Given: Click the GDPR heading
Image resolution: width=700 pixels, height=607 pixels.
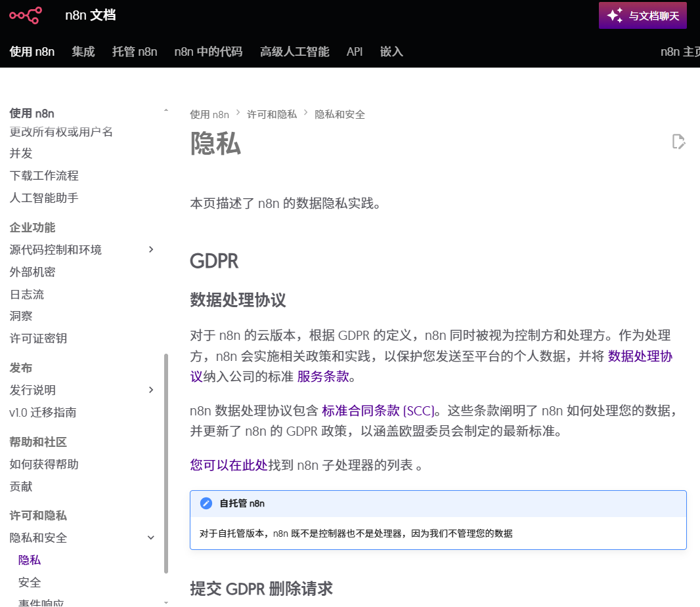Looking at the screenshot, I should pyautogui.click(x=214, y=261).
